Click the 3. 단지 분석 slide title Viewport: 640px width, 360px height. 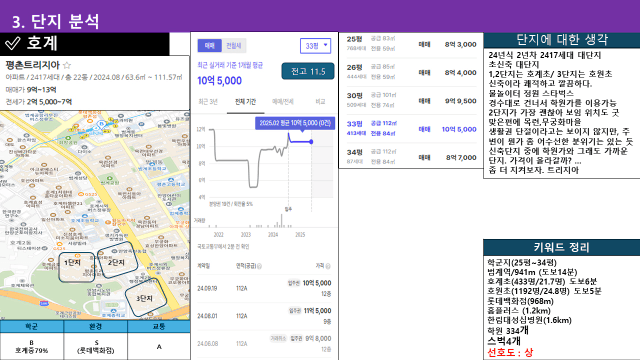pyautogui.click(x=56, y=21)
